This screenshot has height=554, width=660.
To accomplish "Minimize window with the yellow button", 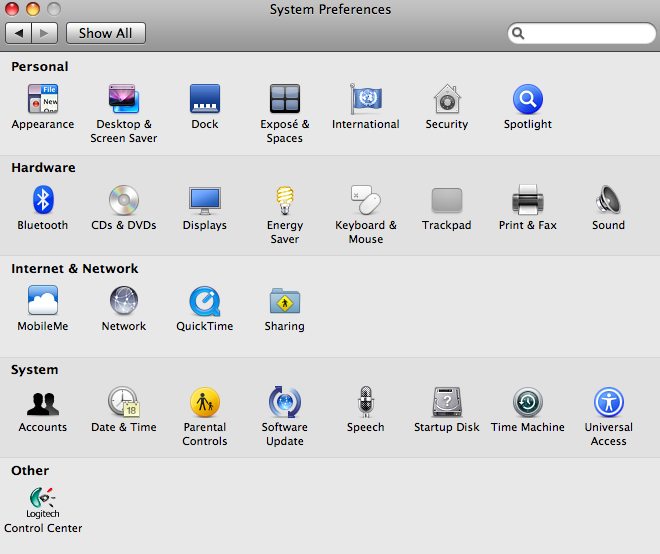I will (33, 9).
